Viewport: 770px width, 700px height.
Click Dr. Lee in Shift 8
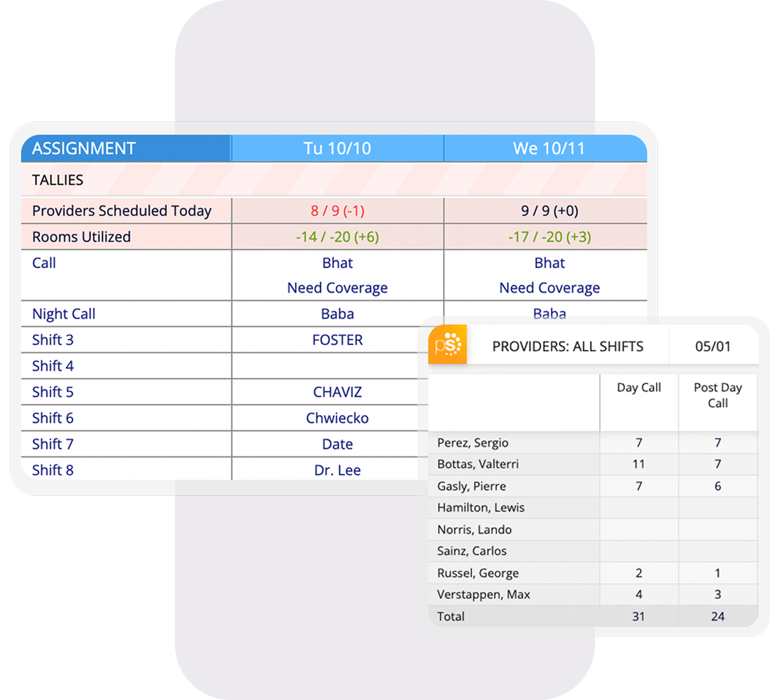coord(337,470)
